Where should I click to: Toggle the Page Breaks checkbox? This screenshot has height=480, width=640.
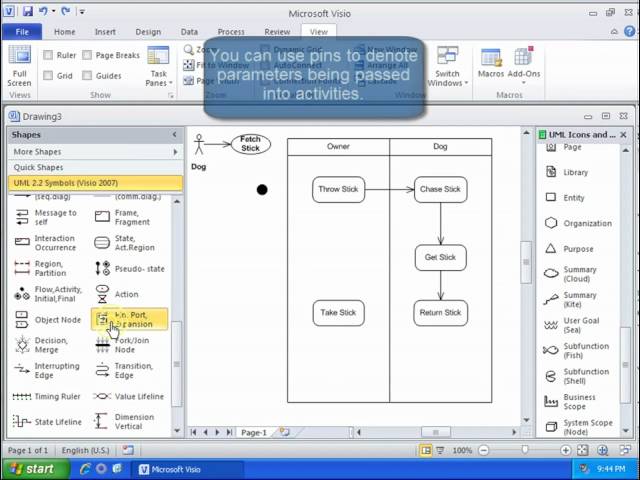click(87, 55)
